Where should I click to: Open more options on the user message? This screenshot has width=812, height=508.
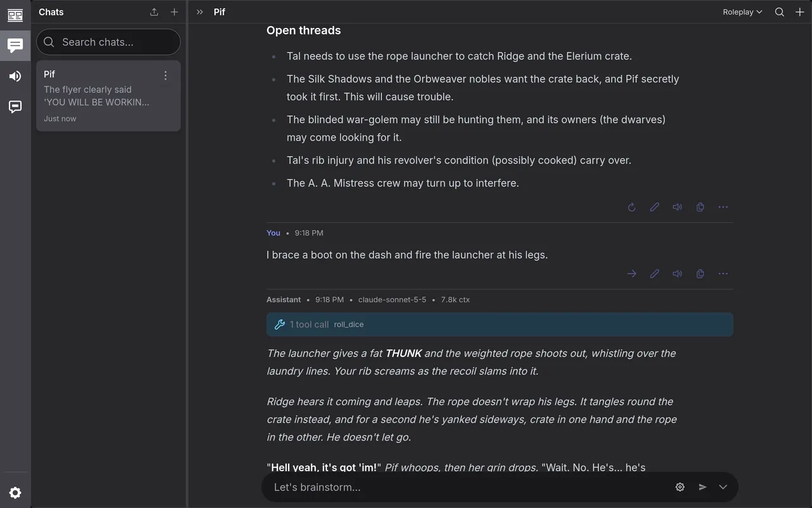pos(723,274)
